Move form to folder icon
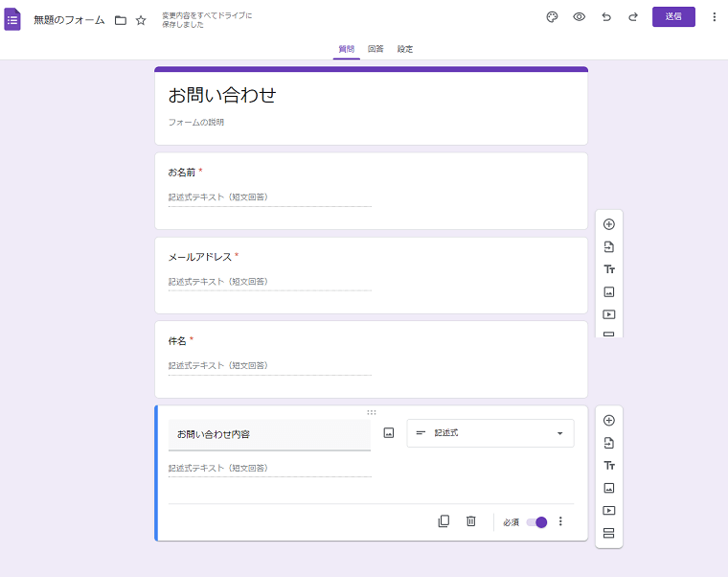This screenshot has width=728, height=577. pyautogui.click(x=121, y=20)
